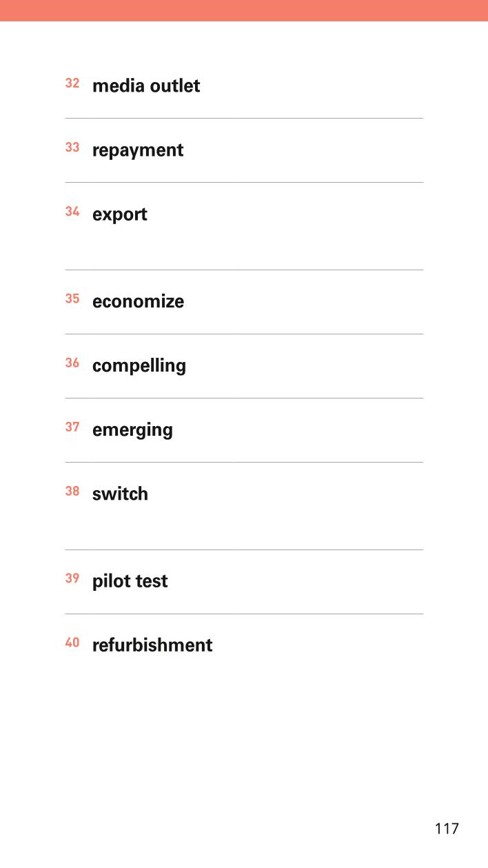Click entry number 39

point(72,578)
